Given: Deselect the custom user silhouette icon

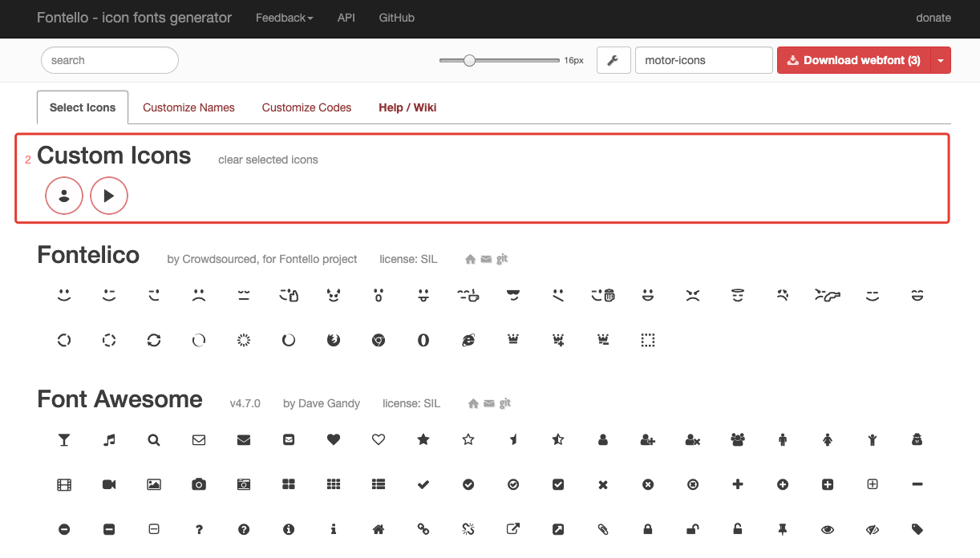Looking at the screenshot, I should point(64,196).
